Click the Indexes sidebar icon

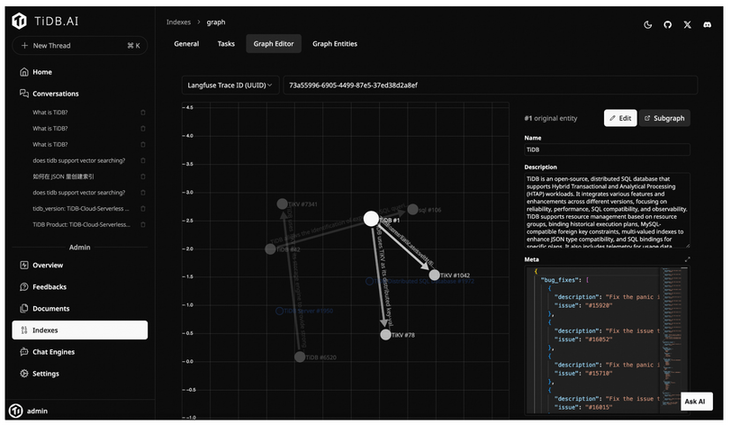click(24, 330)
